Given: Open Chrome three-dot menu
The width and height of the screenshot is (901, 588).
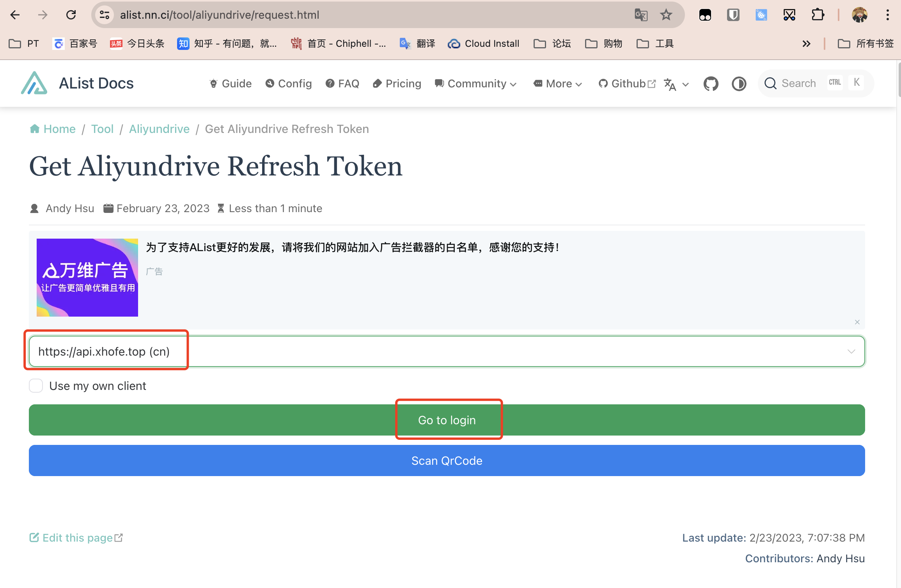Looking at the screenshot, I should click(x=887, y=15).
